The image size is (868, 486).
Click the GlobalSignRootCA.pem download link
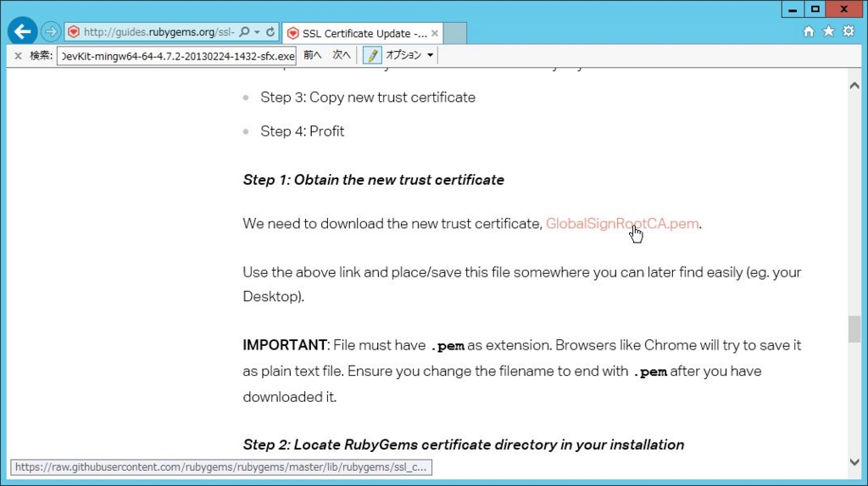621,223
